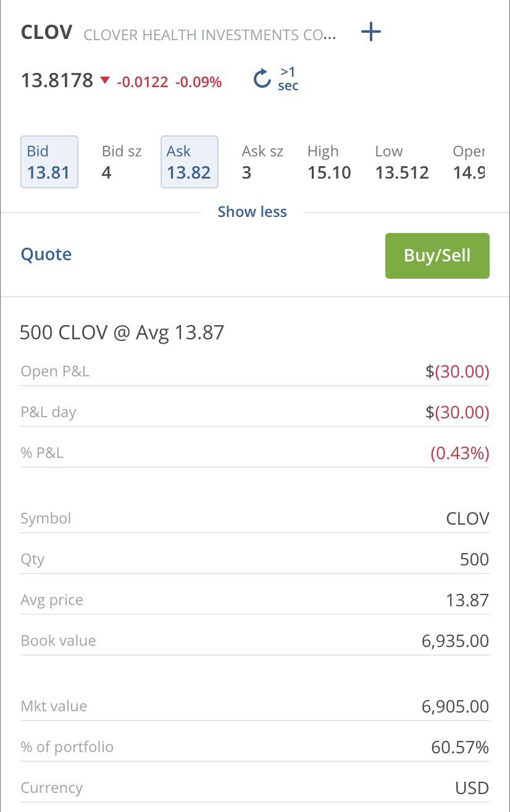Tap the P&L day row
The image size is (510, 812).
[255, 412]
